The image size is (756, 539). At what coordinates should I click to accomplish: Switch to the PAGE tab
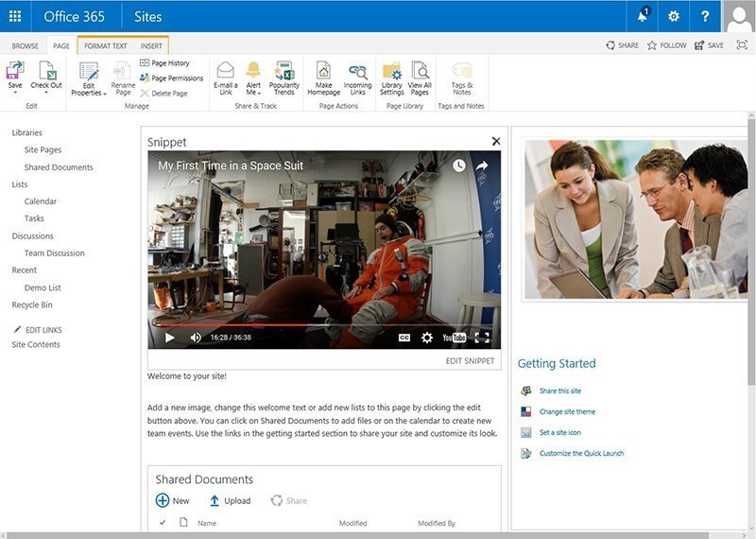[61, 45]
